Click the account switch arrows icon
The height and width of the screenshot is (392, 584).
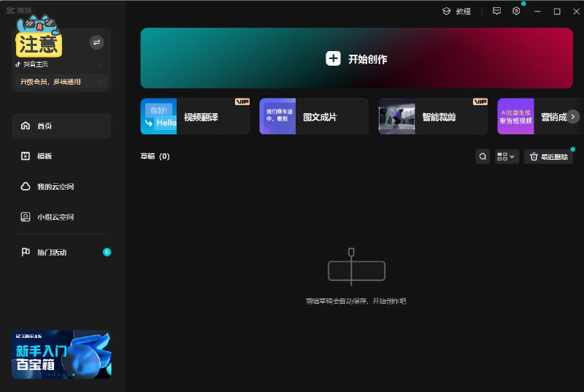click(96, 42)
